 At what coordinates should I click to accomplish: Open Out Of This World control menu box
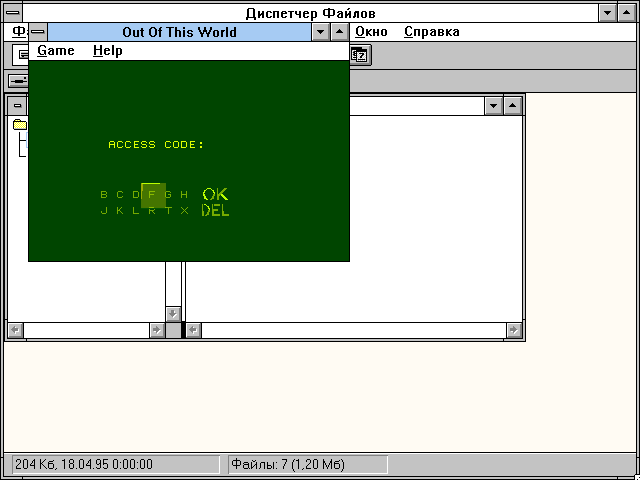38,32
